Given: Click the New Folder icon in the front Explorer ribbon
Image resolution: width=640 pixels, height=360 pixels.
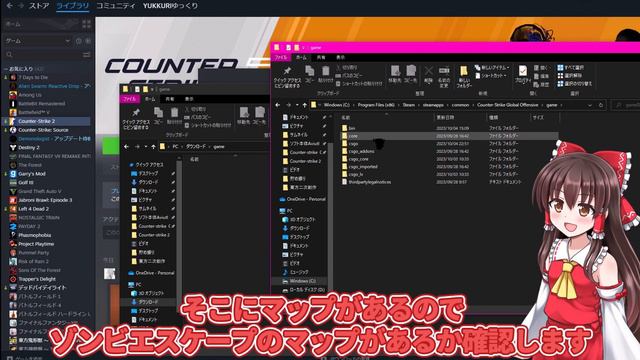Looking at the screenshot, I should [464, 71].
